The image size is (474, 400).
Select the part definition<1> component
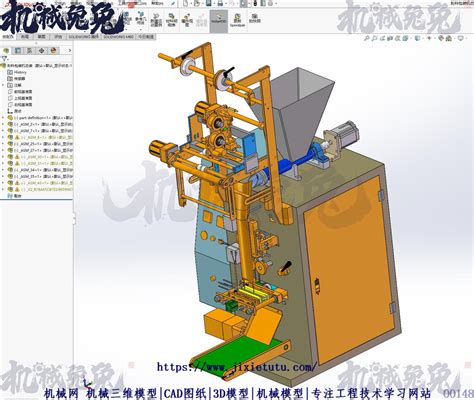[x=40, y=118]
